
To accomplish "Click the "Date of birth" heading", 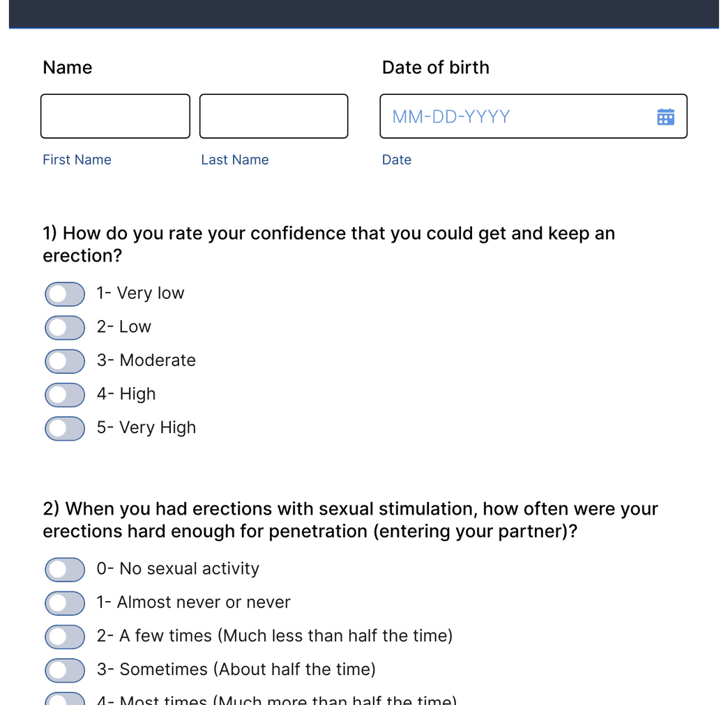I will tap(435, 67).
